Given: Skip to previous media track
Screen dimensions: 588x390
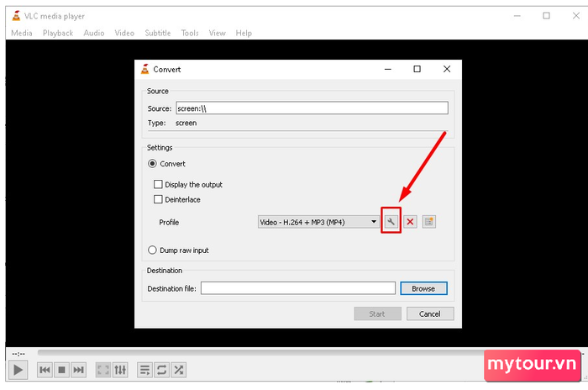Looking at the screenshot, I should point(45,370).
